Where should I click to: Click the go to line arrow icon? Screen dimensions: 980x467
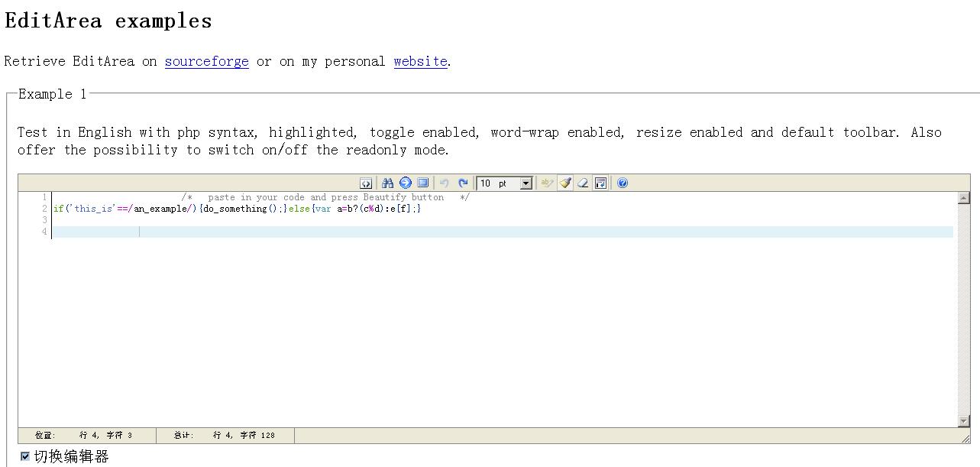pyautogui.click(x=406, y=183)
